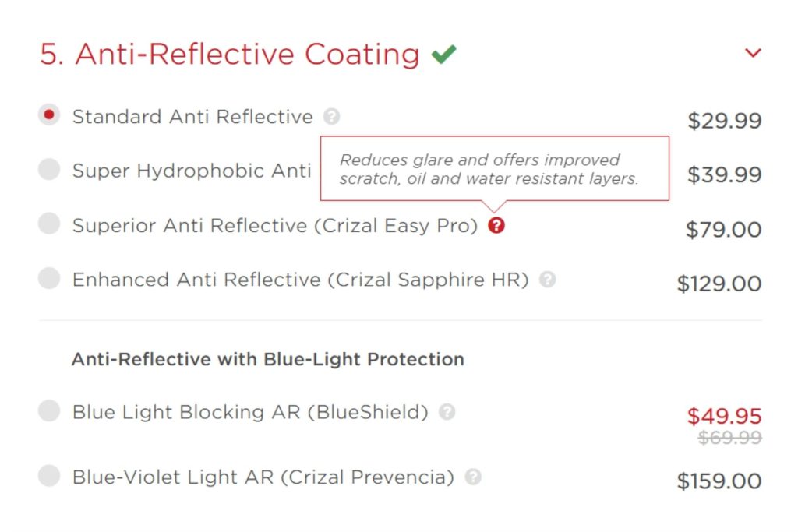Screen dimensions: 798x532
Task: Choose Superior Anti Reflective (Crizal Easy Pro)
Action: (48, 225)
